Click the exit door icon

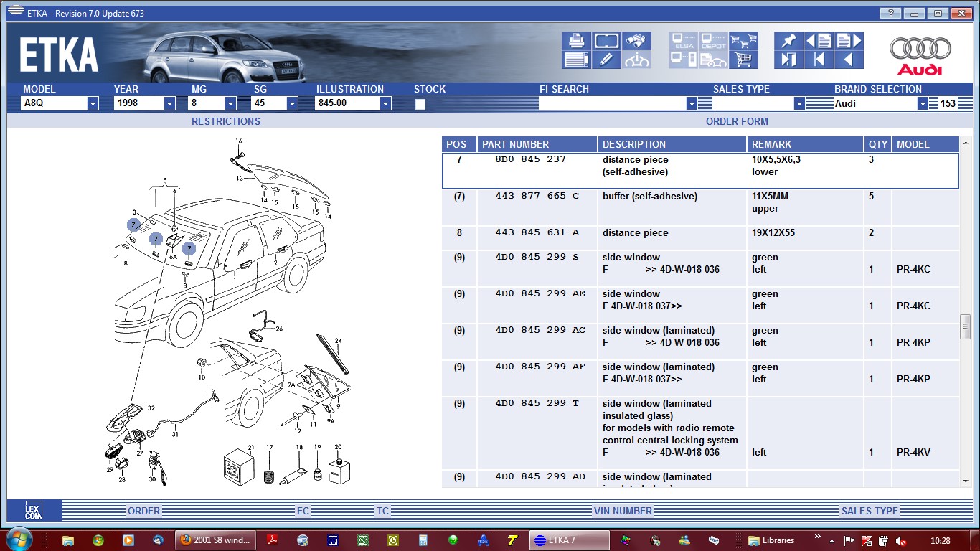tap(789, 60)
